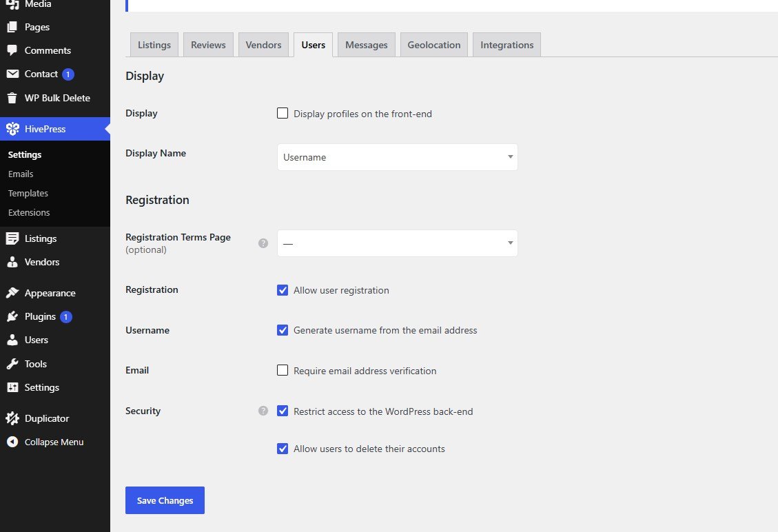The width and height of the screenshot is (778, 532).
Task: Click the Plugins update count badge
Action: (66, 316)
